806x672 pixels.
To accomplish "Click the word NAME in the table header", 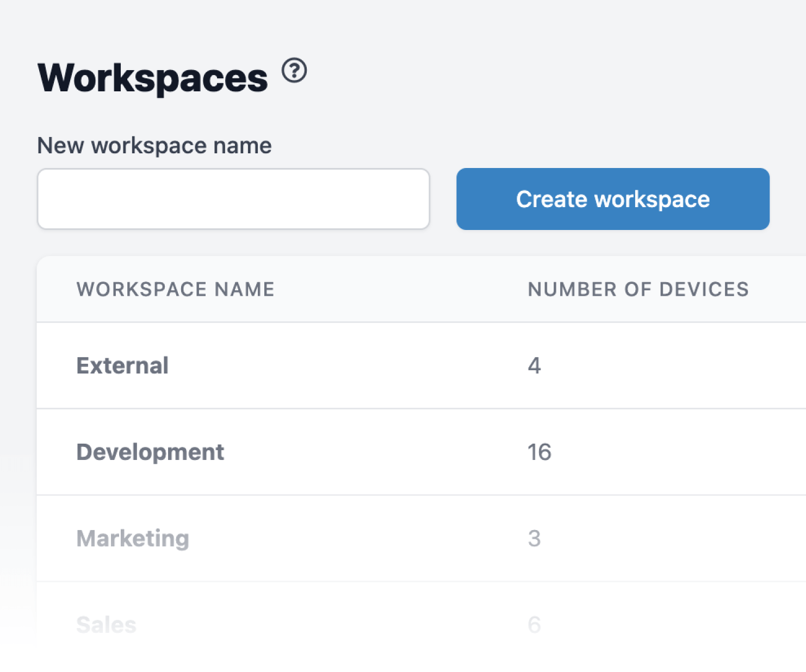I will [x=244, y=289].
